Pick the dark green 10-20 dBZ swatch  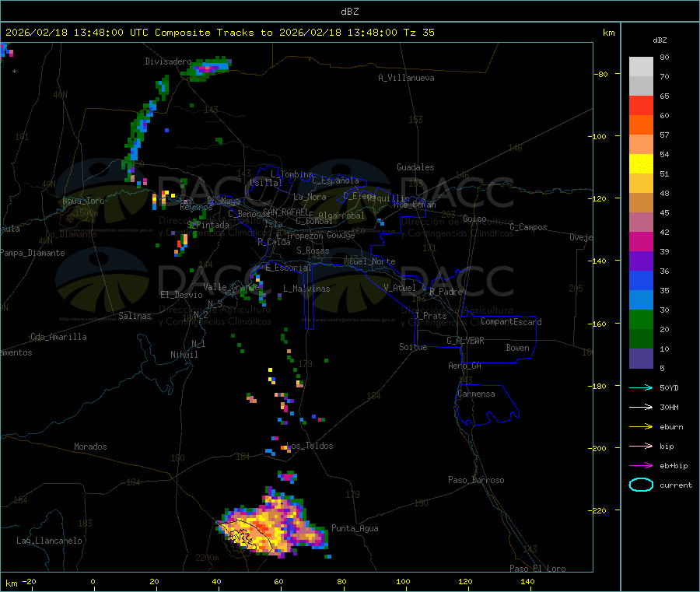(x=641, y=339)
